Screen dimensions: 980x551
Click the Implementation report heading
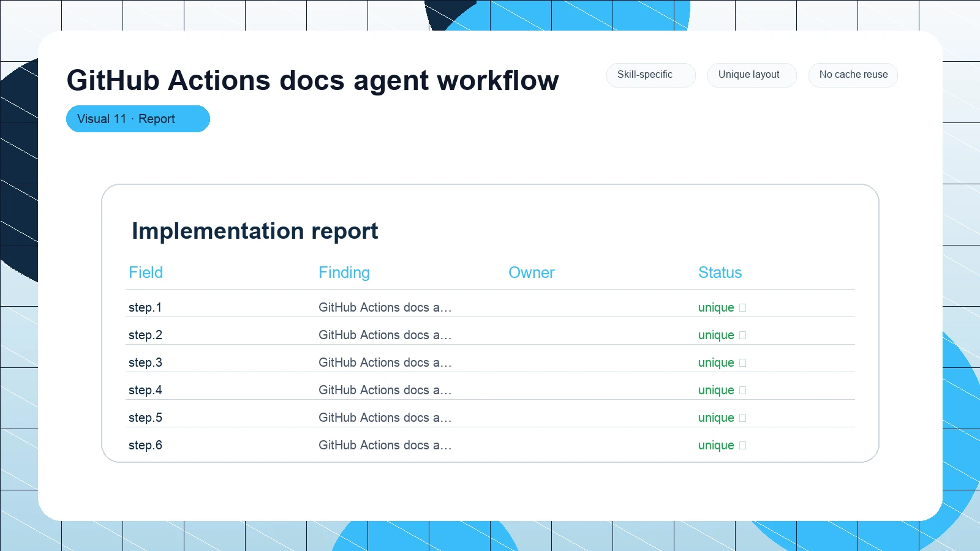coord(255,231)
